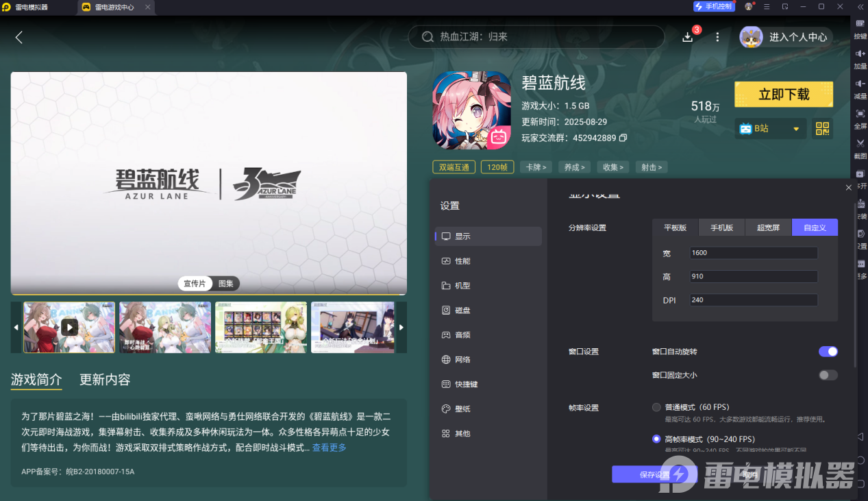Screen dimensions: 868x501
Task: Open 按键 keymapping in right sidebar
Action: [860, 29]
